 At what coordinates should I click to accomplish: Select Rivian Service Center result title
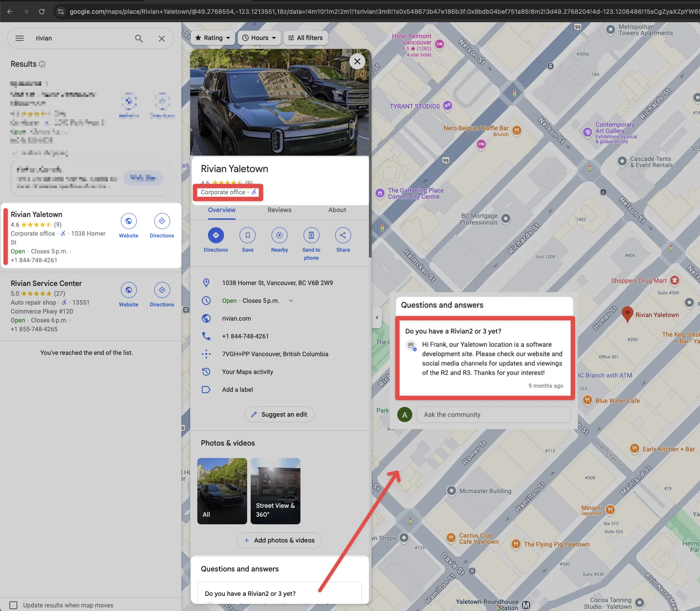(x=46, y=283)
